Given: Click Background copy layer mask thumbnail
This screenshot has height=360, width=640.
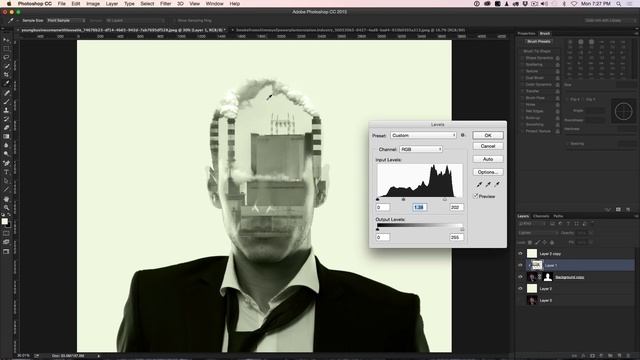Looking at the screenshot, I should click(x=548, y=277).
